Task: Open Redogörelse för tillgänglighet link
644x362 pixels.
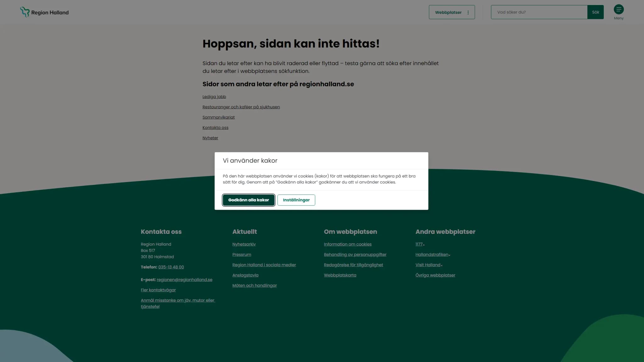Action: (x=353, y=265)
